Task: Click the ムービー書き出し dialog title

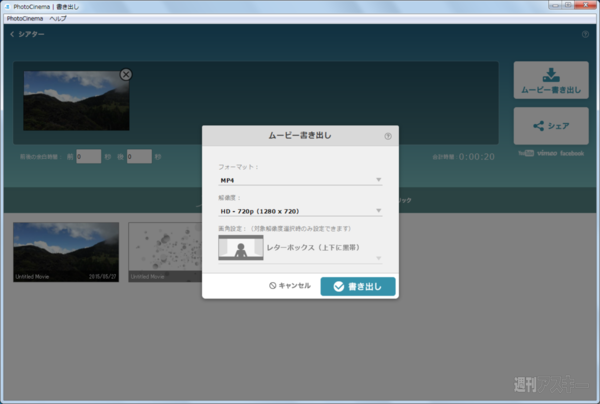Action: 300,135
